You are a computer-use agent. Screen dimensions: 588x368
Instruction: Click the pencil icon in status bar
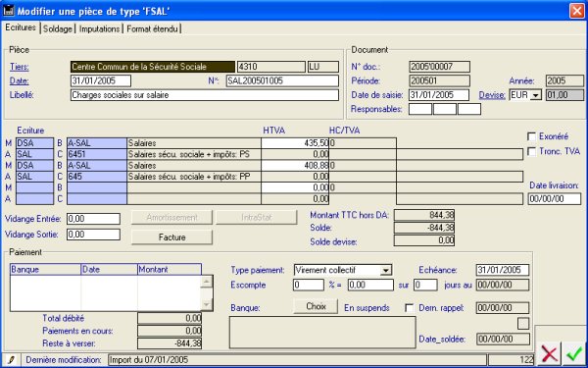11,360
